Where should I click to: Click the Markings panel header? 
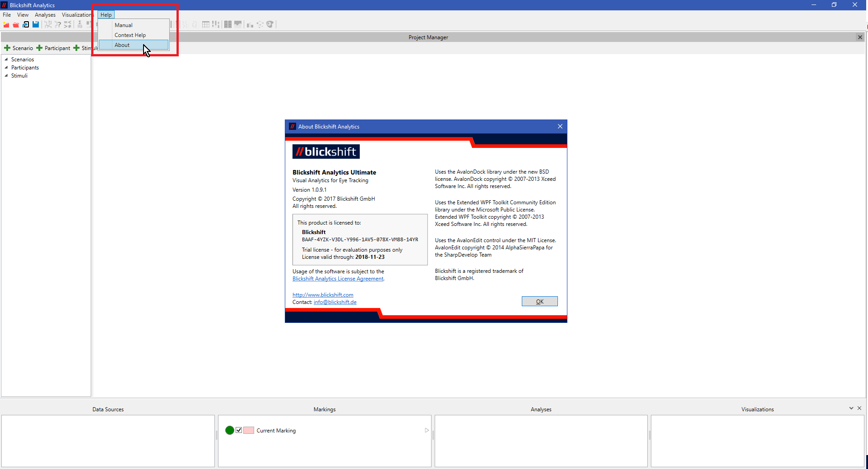(x=325, y=409)
